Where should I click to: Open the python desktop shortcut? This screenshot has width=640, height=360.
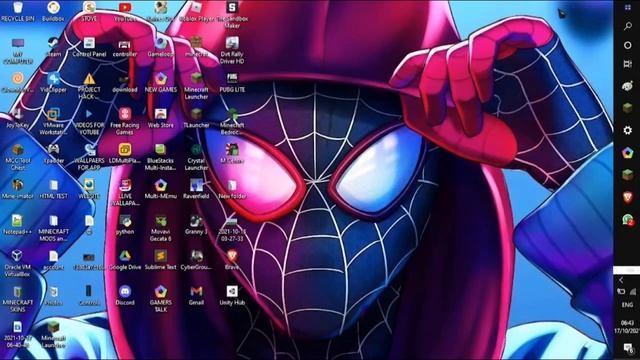(x=125, y=224)
